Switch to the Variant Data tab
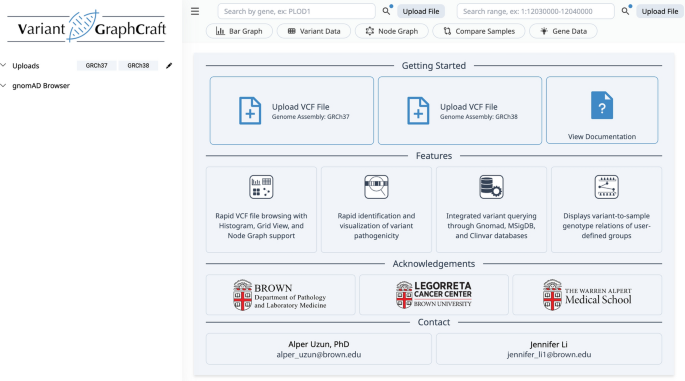Image resolution: width=685 pixels, height=381 pixels. [x=314, y=31]
